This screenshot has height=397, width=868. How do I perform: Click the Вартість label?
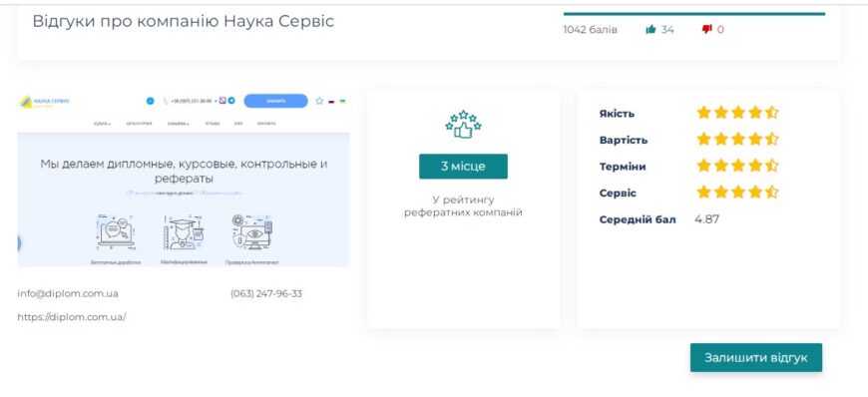(624, 140)
